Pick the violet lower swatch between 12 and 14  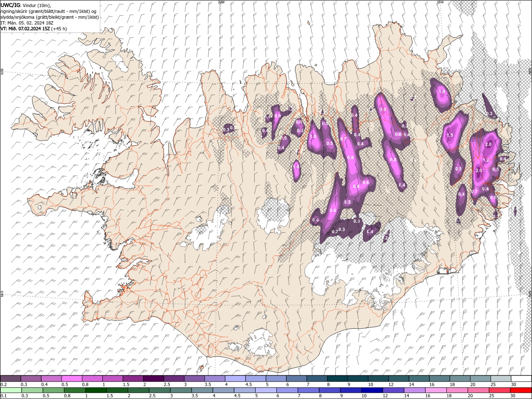click(394, 390)
